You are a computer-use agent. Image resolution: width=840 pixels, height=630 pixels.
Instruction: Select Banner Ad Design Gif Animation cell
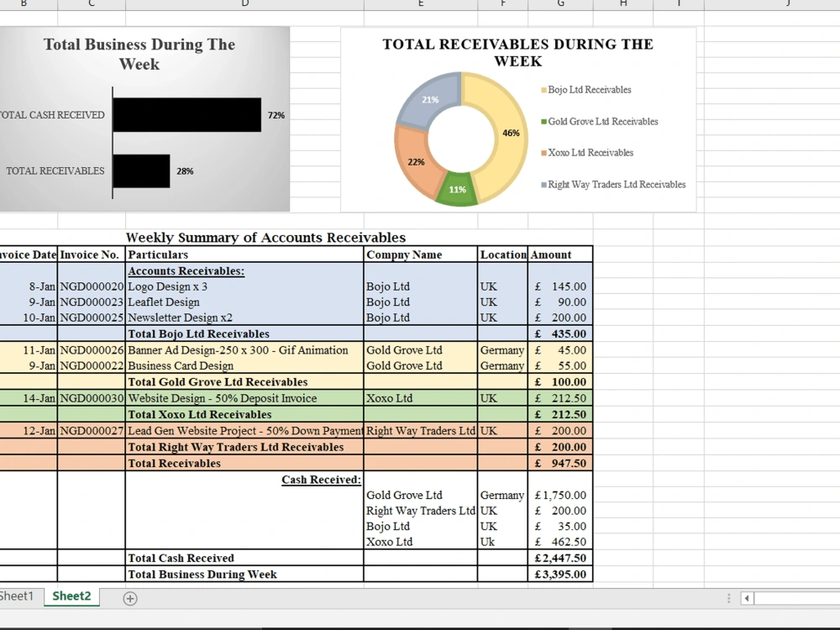point(244,350)
